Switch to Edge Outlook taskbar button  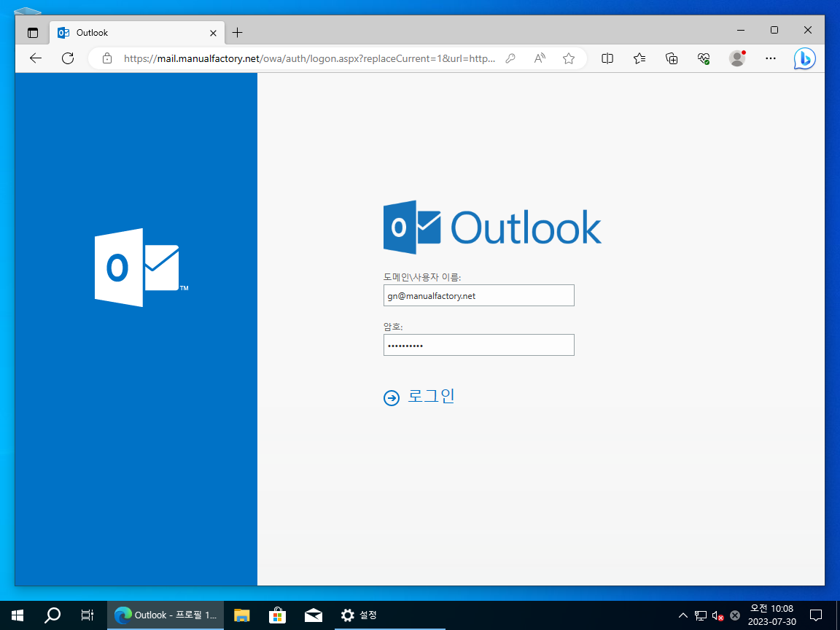coord(166,615)
